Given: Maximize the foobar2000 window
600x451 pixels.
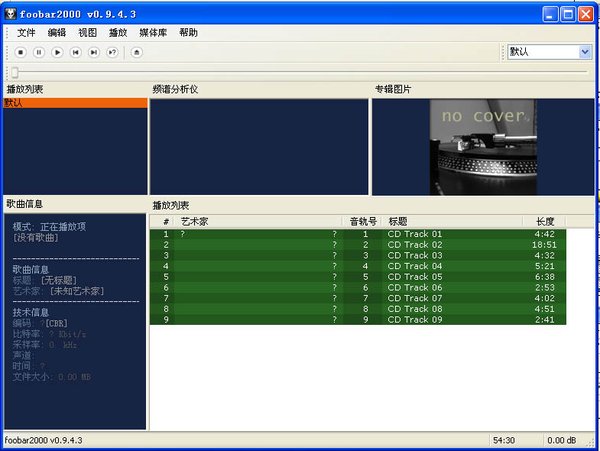Looking at the screenshot, I should (x=568, y=15).
